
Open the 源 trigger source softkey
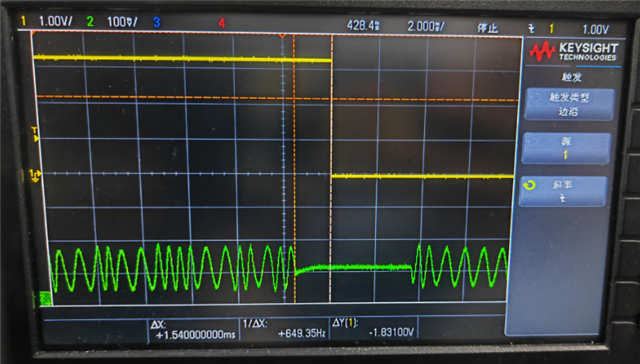[x=566, y=148]
